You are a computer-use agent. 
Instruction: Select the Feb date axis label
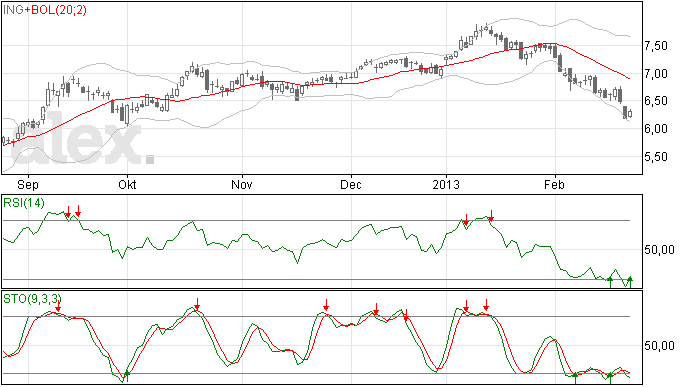[554, 184]
